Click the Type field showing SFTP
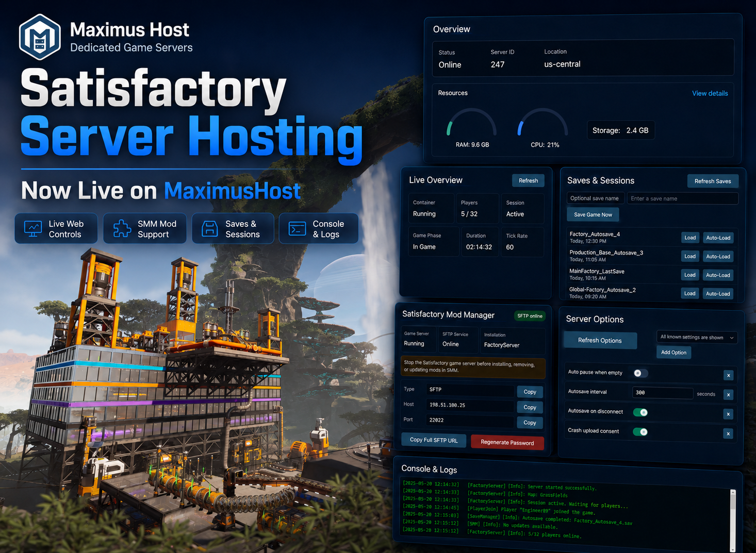 (470, 390)
